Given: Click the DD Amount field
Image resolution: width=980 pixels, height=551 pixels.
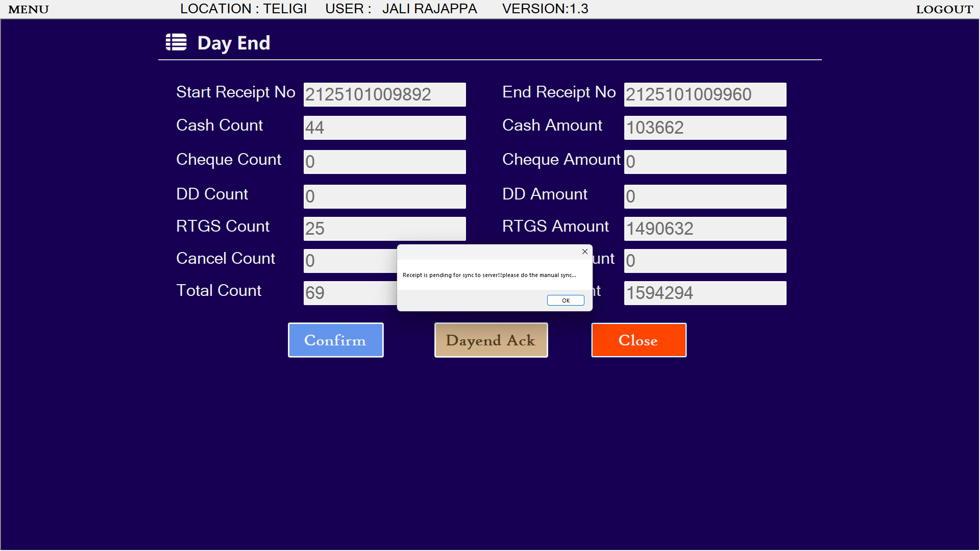Looking at the screenshot, I should [705, 197].
